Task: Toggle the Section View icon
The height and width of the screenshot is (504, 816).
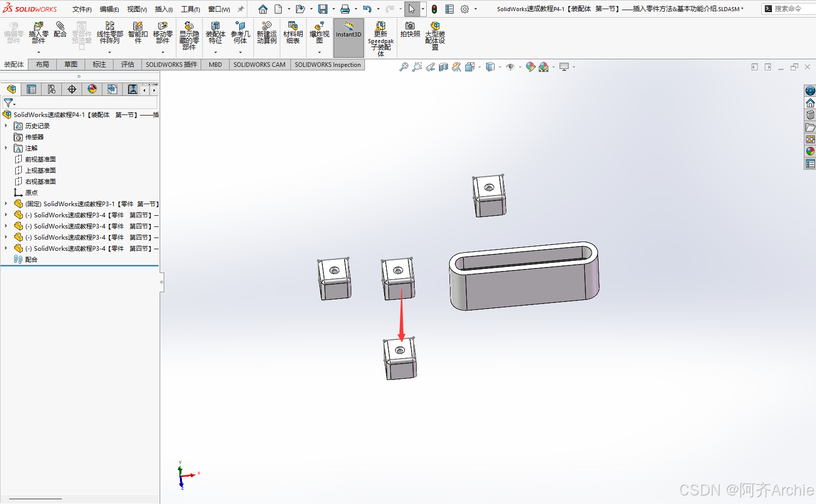Action: (x=443, y=67)
